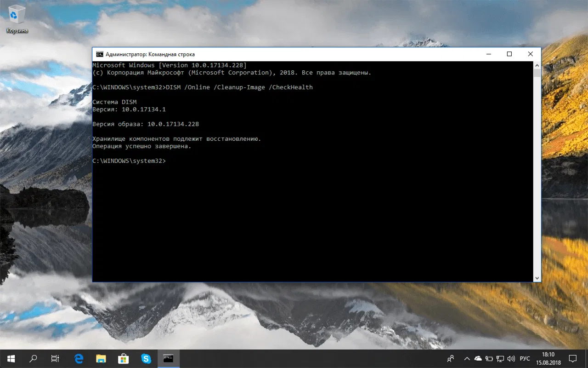This screenshot has width=588, height=368.
Task: Click the scrollbar up arrow
Action: click(x=537, y=64)
